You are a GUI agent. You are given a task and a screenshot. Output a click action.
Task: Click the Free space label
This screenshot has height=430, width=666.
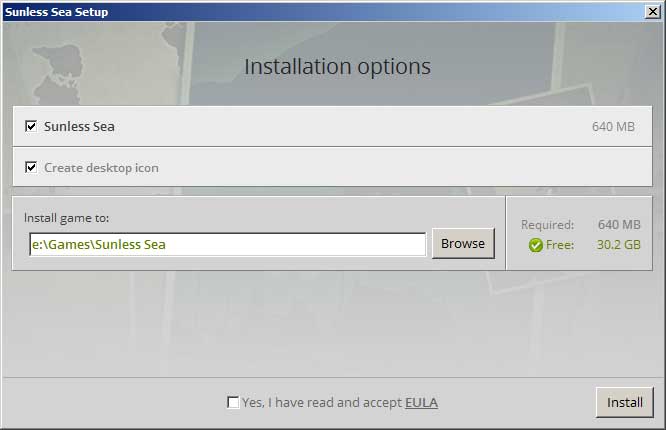560,245
